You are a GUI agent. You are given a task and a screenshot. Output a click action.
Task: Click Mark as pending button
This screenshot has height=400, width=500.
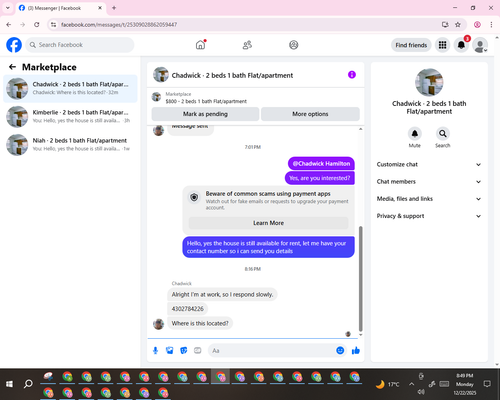pyautogui.click(x=205, y=114)
